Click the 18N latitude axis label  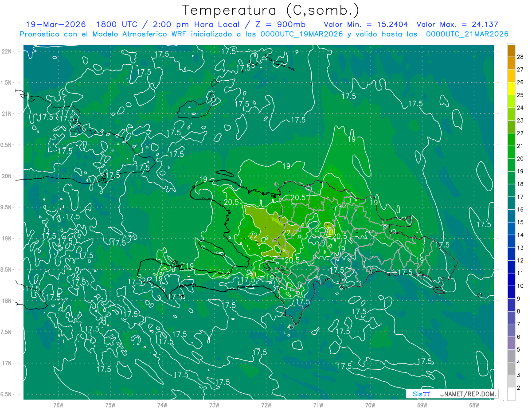click(7, 301)
